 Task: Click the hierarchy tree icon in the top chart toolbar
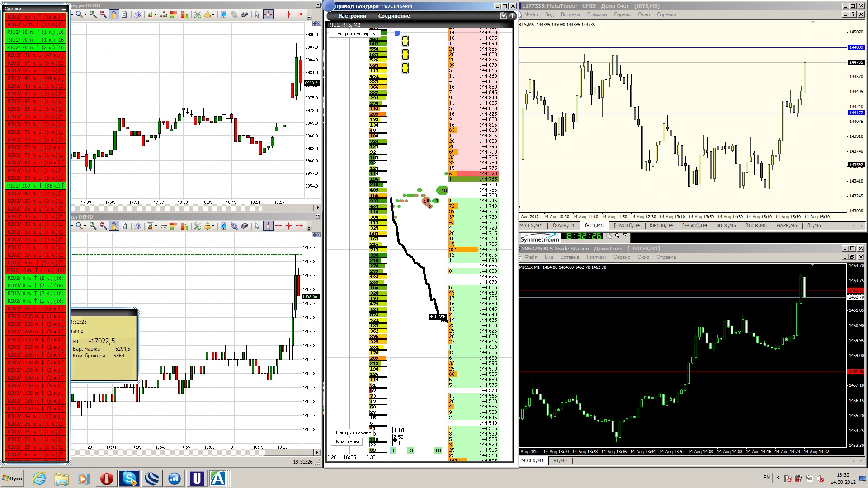164,14
